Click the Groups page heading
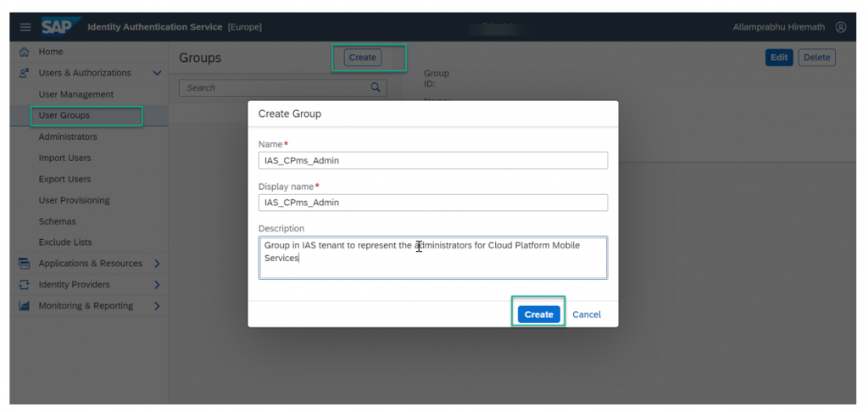Image resolution: width=868 pixels, height=412 pixels. pyautogui.click(x=200, y=58)
